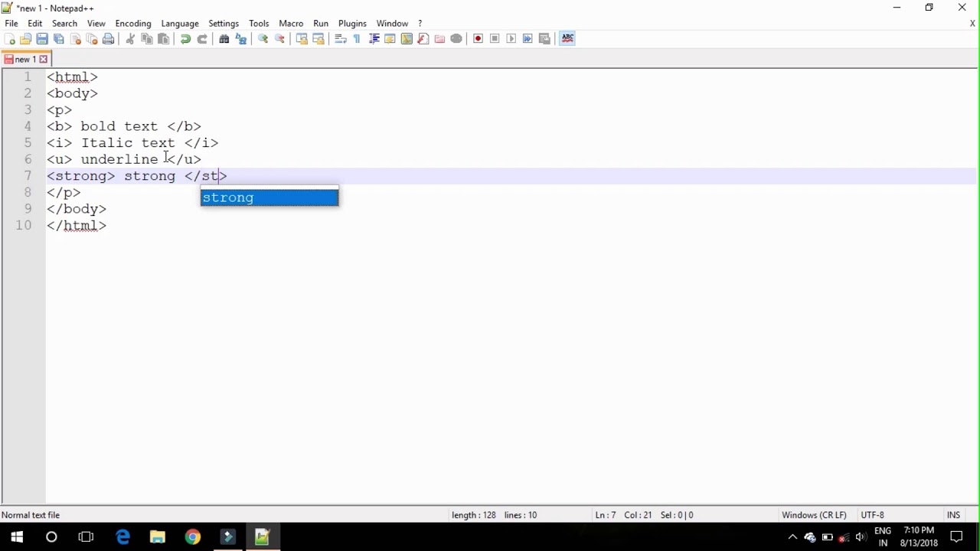
Task: Open the Replace dialog icon
Action: 241,39
